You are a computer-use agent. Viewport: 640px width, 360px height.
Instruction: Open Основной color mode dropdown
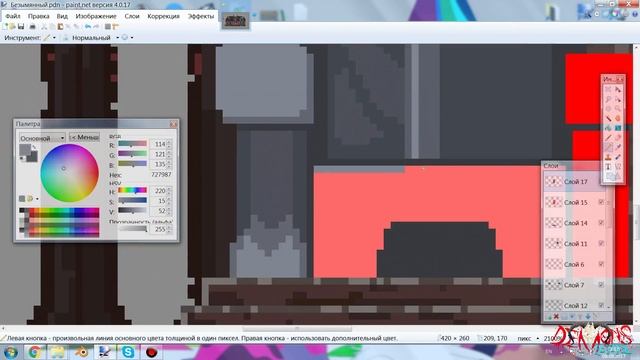point(42,138)
